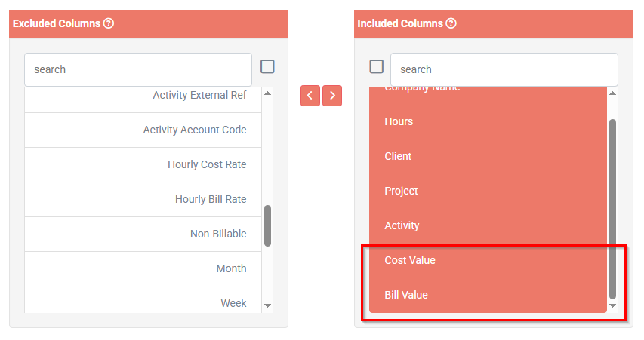Click the Excluded Columns help icon

coord(109,23)
